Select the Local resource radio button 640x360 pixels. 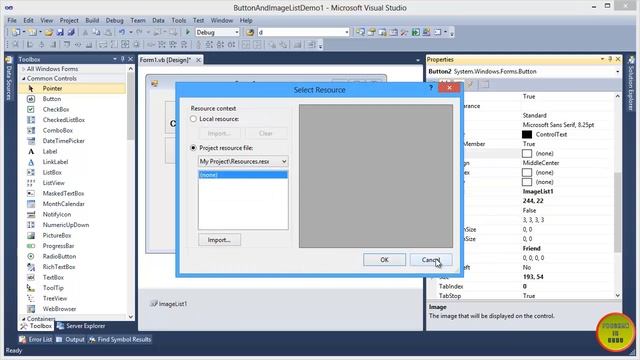(x=193, y=119)
